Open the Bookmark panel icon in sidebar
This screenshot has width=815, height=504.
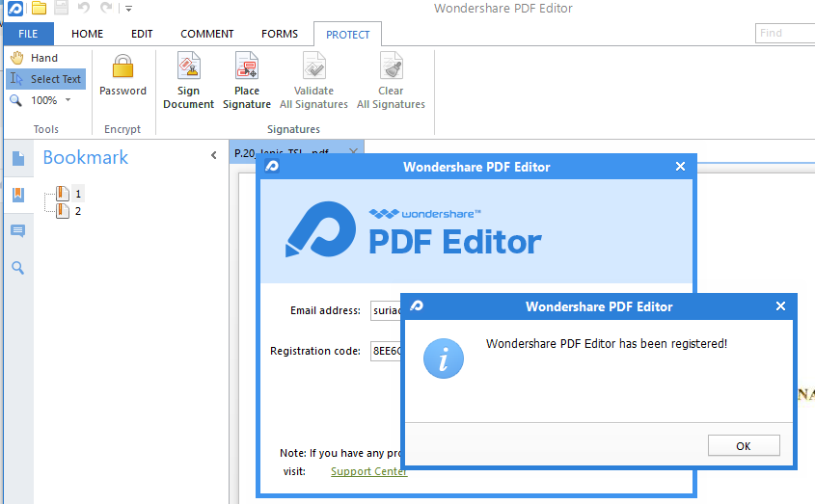tap(18, 195)
